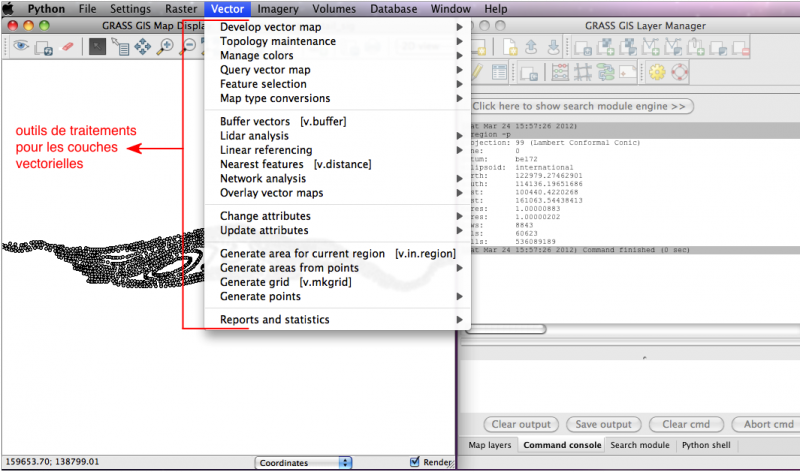Image resolution: width=800 pixels, height=472 pixels.
Task: Click the Zoom in magnifier icon
Action: point(166,45)
